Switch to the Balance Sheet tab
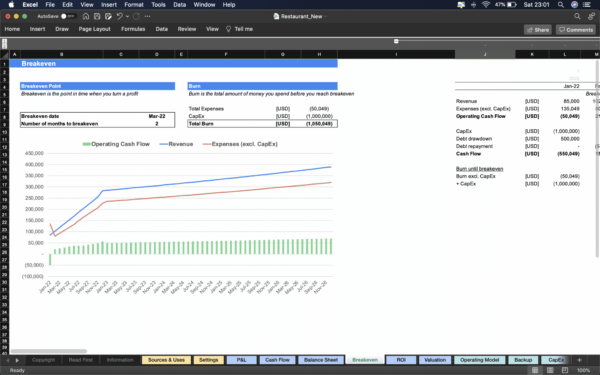 tap(321, 360)
